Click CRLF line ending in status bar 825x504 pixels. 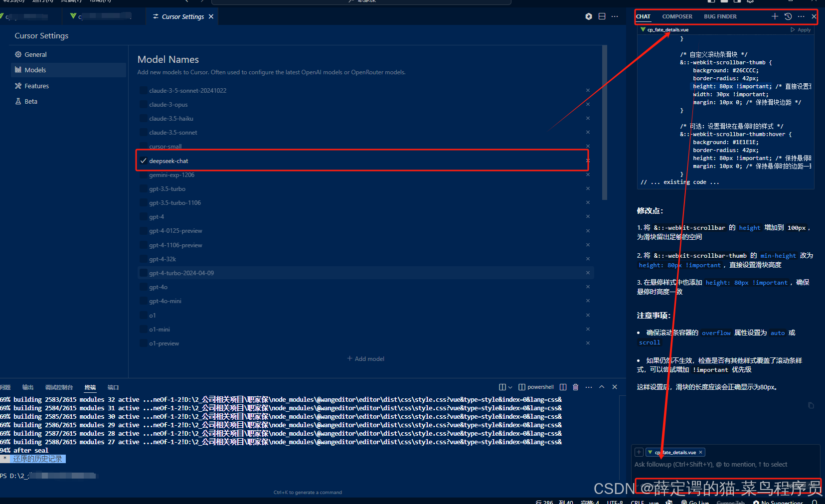pos(637,502)
